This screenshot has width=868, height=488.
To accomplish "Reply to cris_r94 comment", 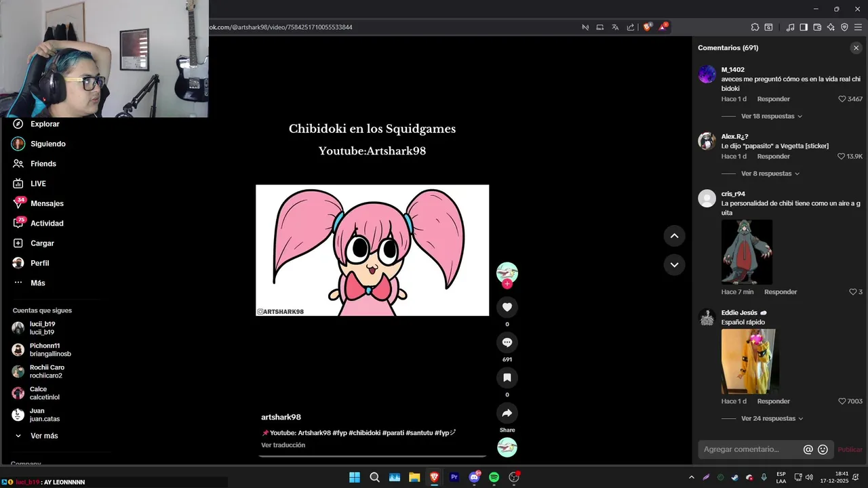I will coord(781,292).
